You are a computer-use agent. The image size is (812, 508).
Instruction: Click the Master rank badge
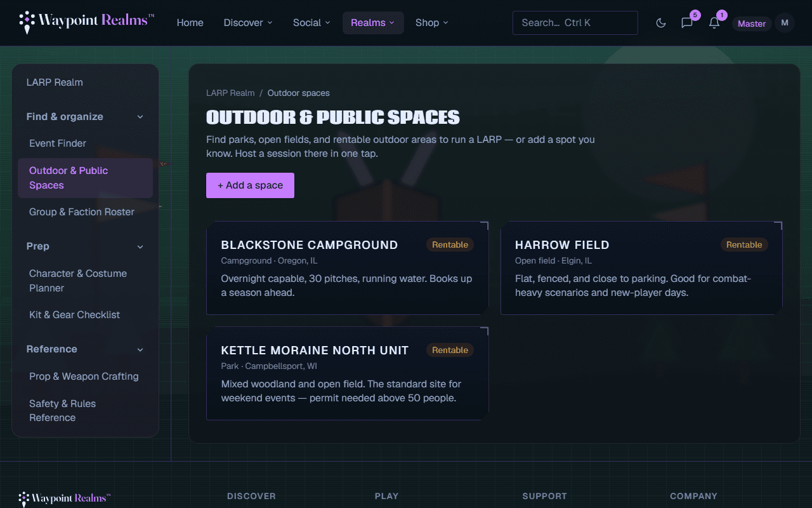[752, 23]
